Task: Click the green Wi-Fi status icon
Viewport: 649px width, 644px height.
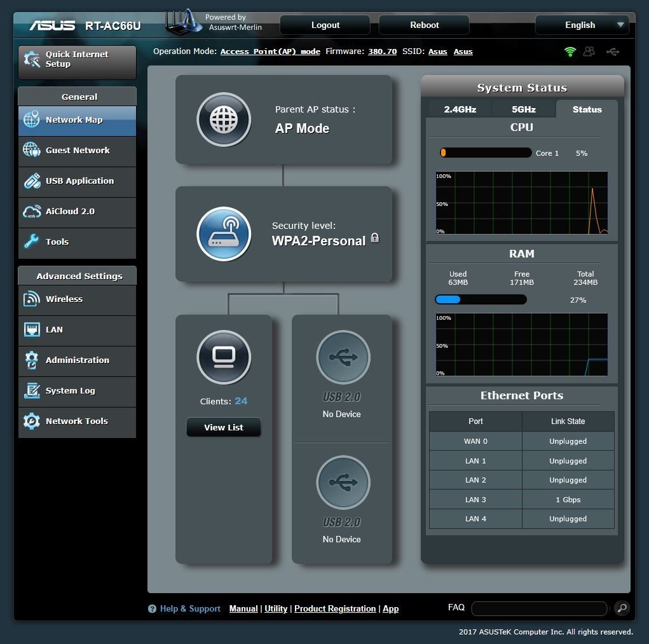Action: (x=570, y=51)
